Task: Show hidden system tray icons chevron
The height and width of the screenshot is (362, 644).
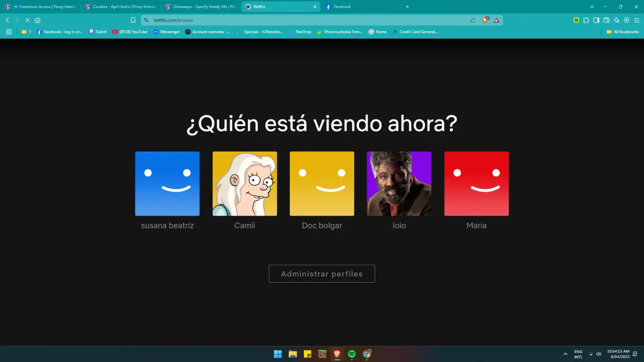Action: pyautogui.click(x=565, y=354)
